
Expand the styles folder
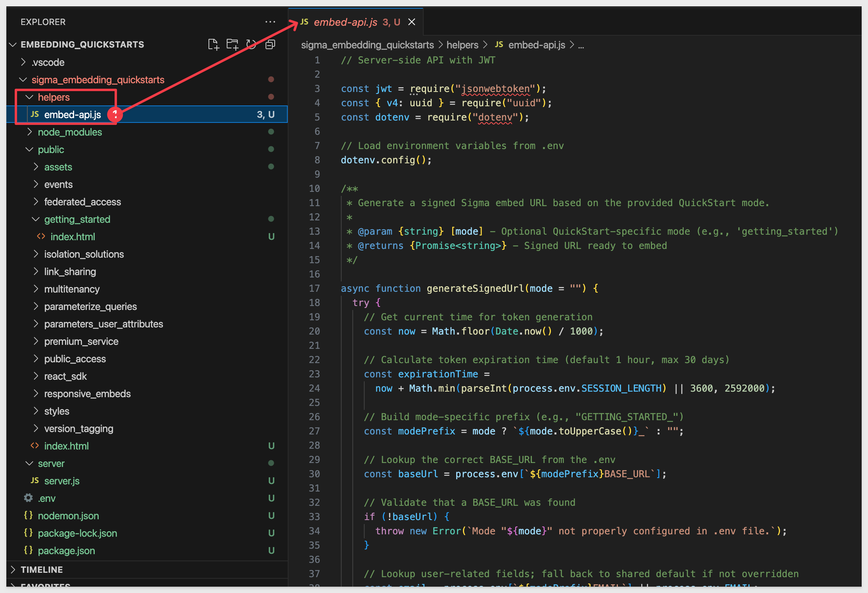coord(36,411)
